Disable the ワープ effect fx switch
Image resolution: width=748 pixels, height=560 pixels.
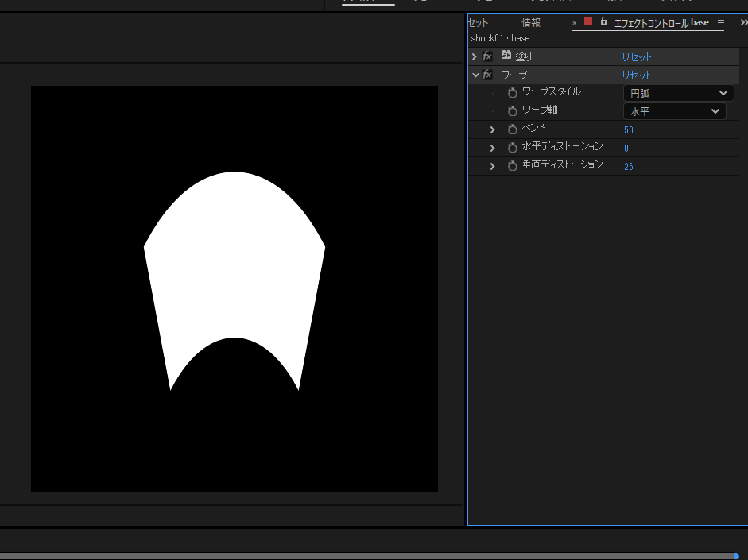click(x=487, y=75)
